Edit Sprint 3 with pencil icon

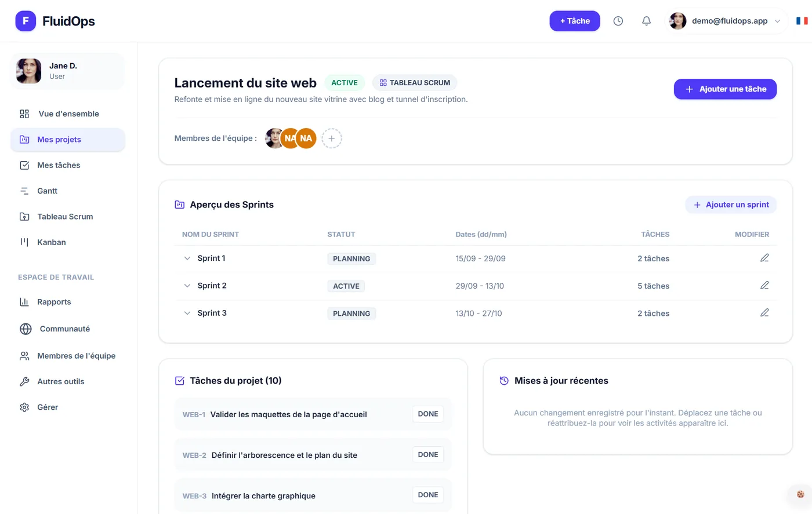(x=764, y=312)
